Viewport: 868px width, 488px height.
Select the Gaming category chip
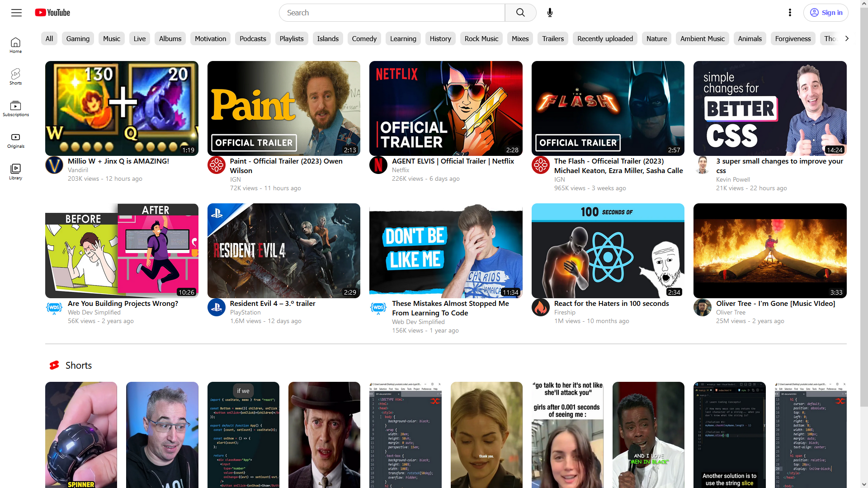(77, 38)
